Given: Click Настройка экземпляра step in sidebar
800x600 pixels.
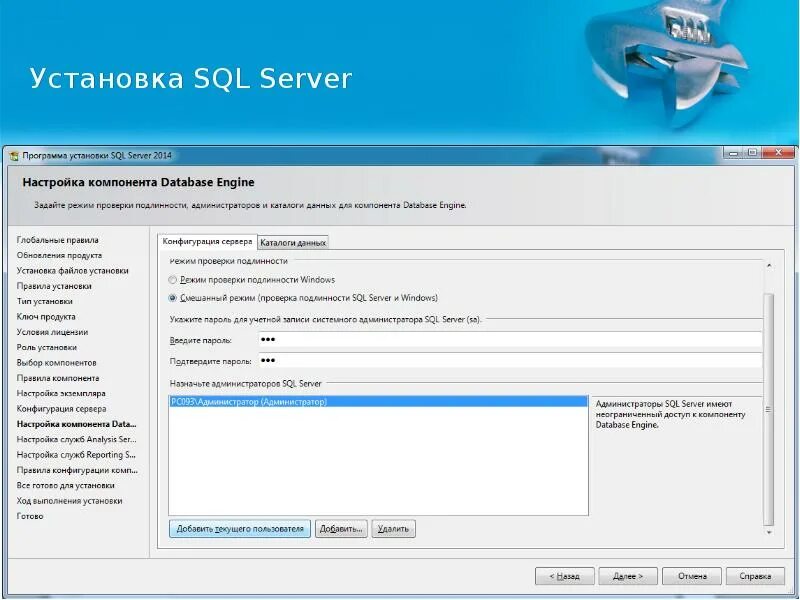Looking at the screenshot, I should point(61,393).
